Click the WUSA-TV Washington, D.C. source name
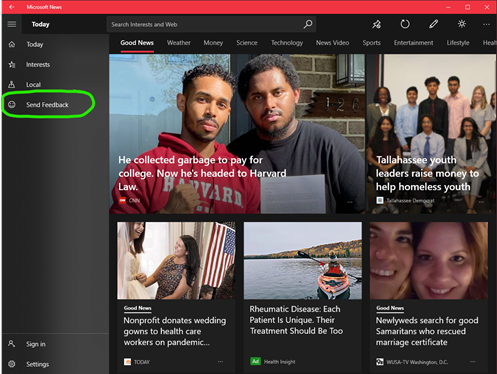Viewport: 497px width, 374px height. tap(417, 362)
